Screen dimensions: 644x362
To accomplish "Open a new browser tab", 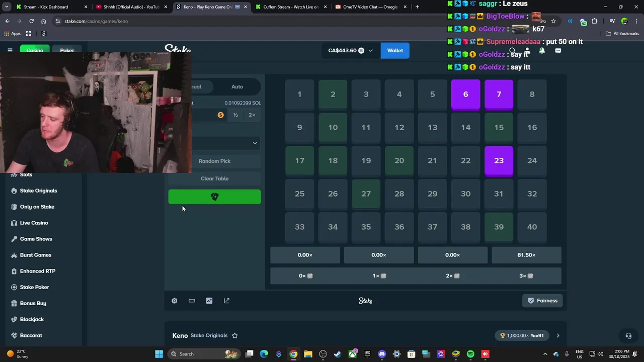I will pos(417,7).
